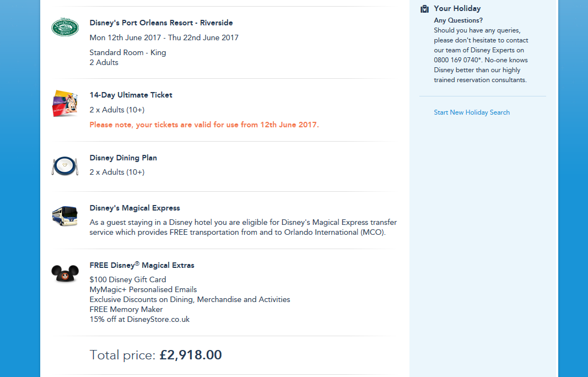Click the 14-Day Ultimate Ticket cards icon

point(65,103)
